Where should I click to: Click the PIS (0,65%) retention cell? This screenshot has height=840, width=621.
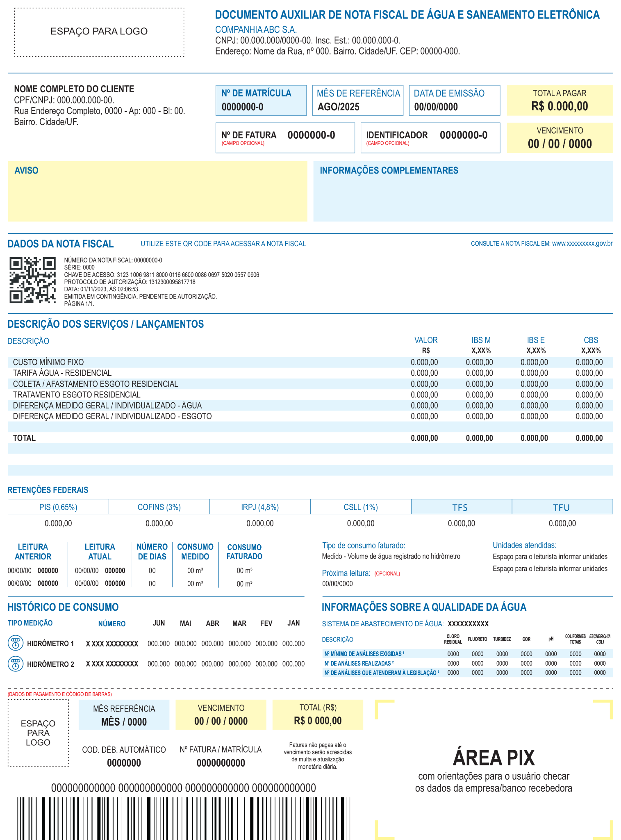[58, 507]
